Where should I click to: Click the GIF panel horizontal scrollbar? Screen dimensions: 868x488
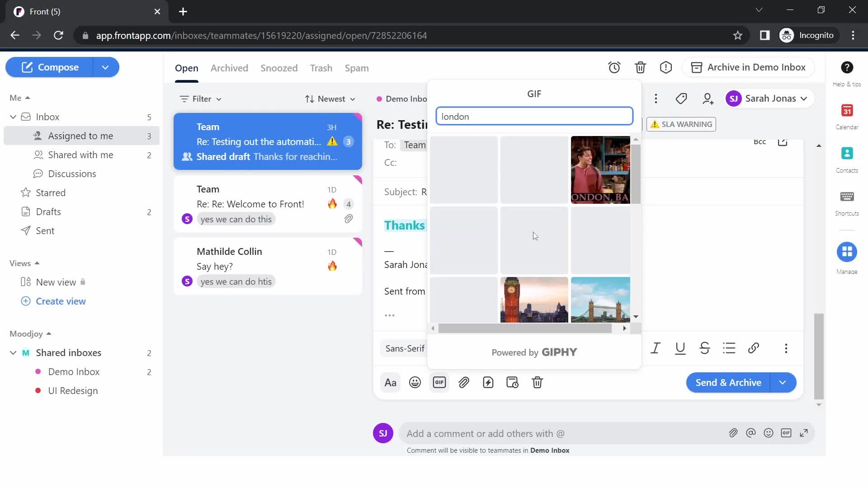click(525, 328)
